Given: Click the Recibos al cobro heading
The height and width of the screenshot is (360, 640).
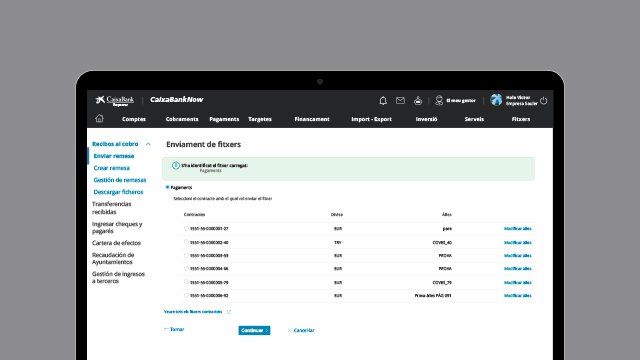Looking at the screenshot, I should click(115, 144).
